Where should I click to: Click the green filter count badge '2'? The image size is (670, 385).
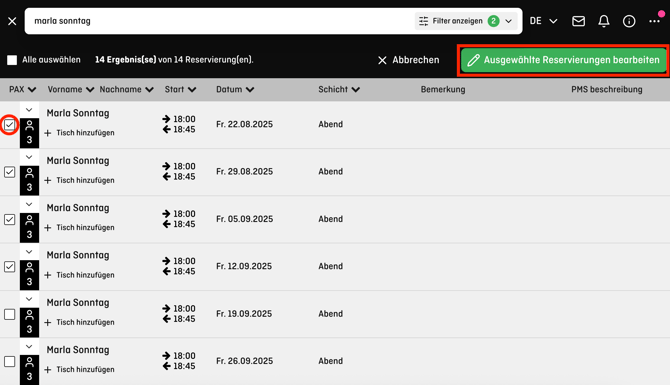coord(494,21)
